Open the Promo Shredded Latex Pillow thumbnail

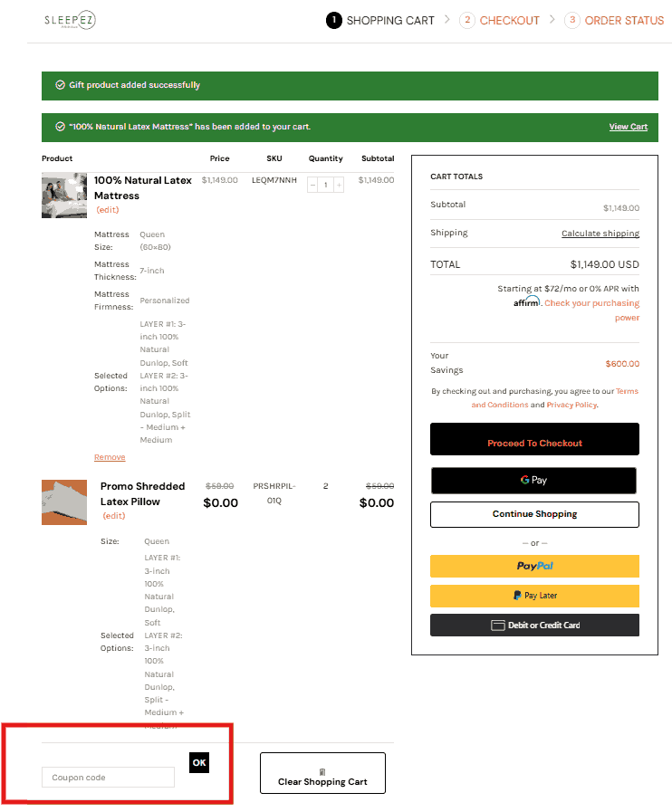(64, 502)
